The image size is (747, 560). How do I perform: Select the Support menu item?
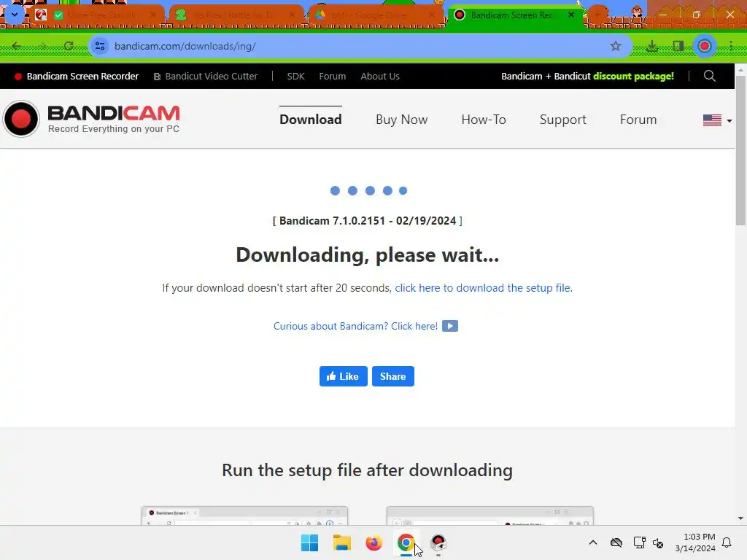(x=563, y=120)
